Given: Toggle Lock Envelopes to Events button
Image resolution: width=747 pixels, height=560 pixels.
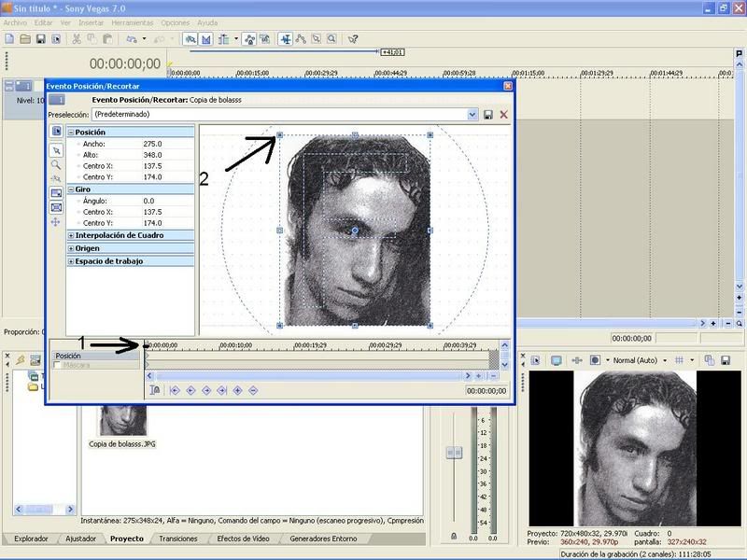Looking at the screenshot, I should (x=249, y=39).
